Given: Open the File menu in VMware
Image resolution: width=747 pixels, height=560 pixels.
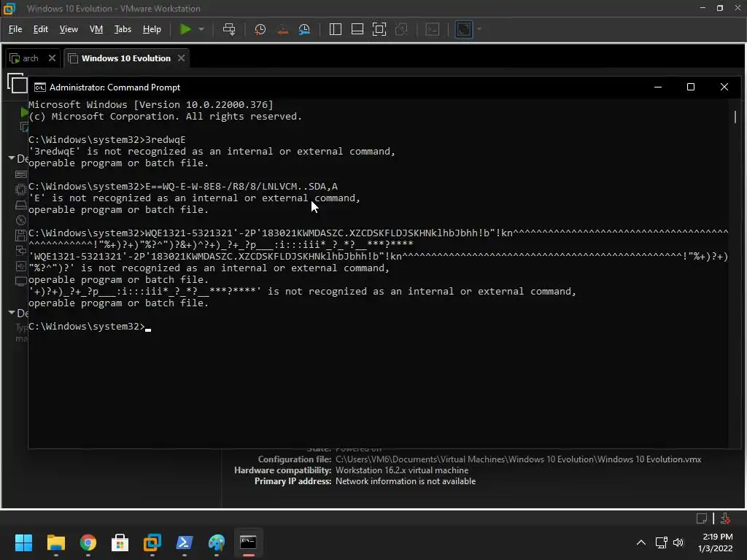Looking at the screenshot, I should pos(15,29).
